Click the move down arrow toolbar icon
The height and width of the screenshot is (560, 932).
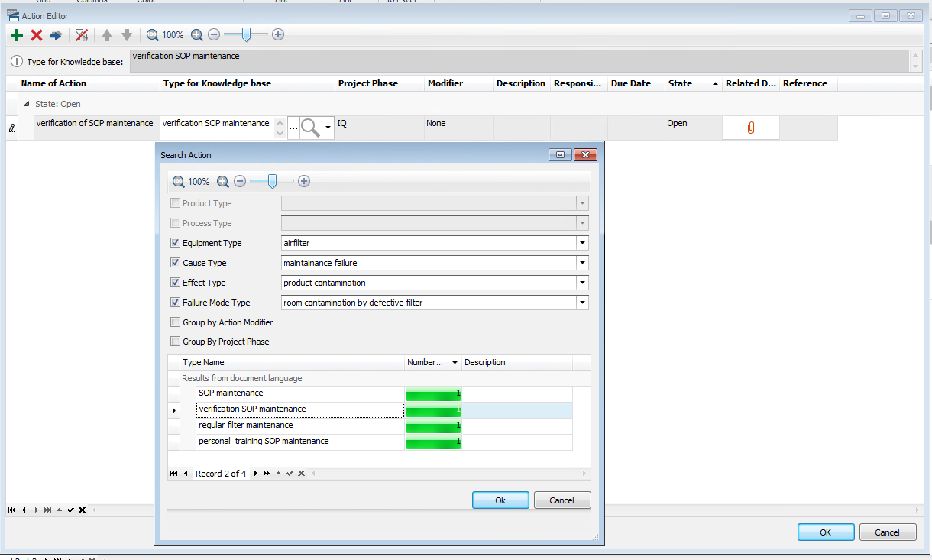coord(127,35)
